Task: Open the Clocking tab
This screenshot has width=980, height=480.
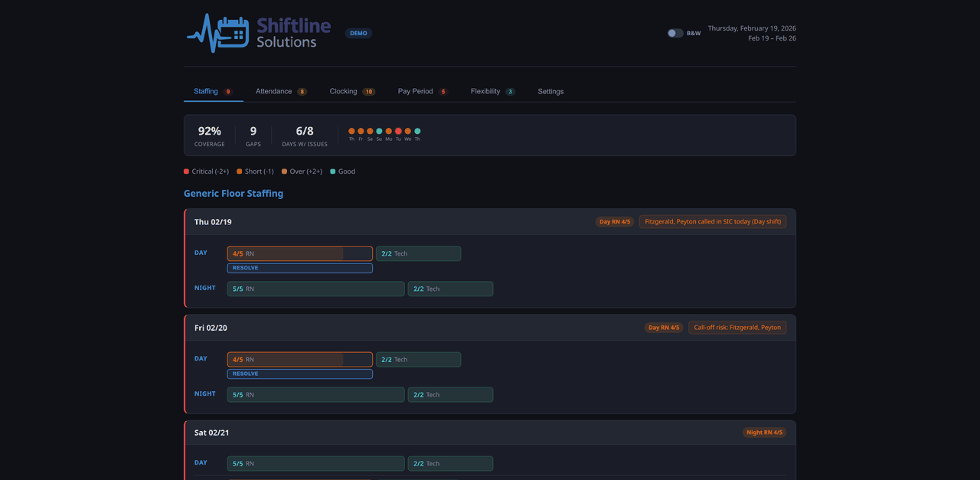Action: click(x=352, y=91)
